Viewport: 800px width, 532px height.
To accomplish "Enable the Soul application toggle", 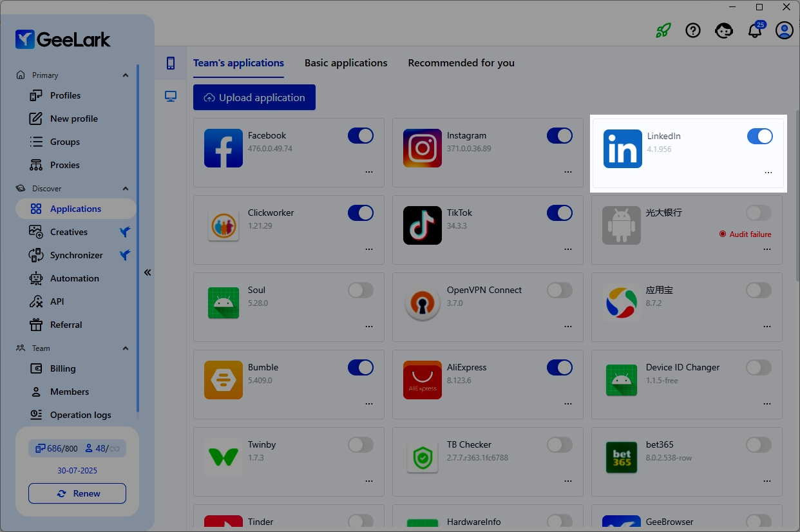I will [361, 290].
